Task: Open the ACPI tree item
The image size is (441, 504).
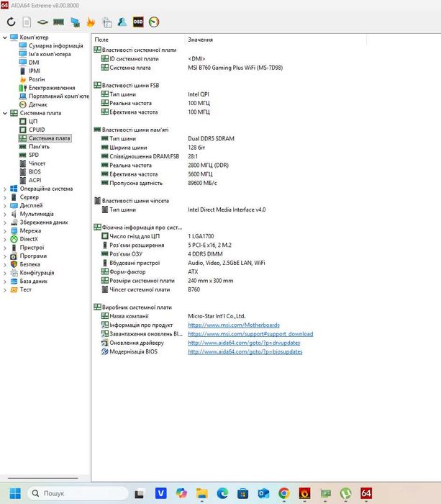Action: pyautogui.click(x=35, y=180)
